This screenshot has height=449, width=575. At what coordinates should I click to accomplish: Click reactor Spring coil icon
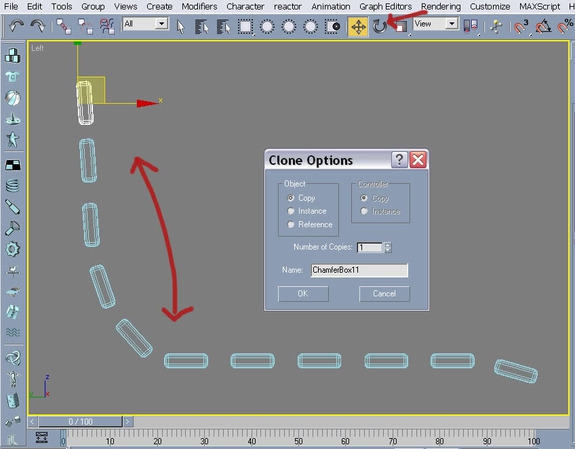[x=12, y=186]
